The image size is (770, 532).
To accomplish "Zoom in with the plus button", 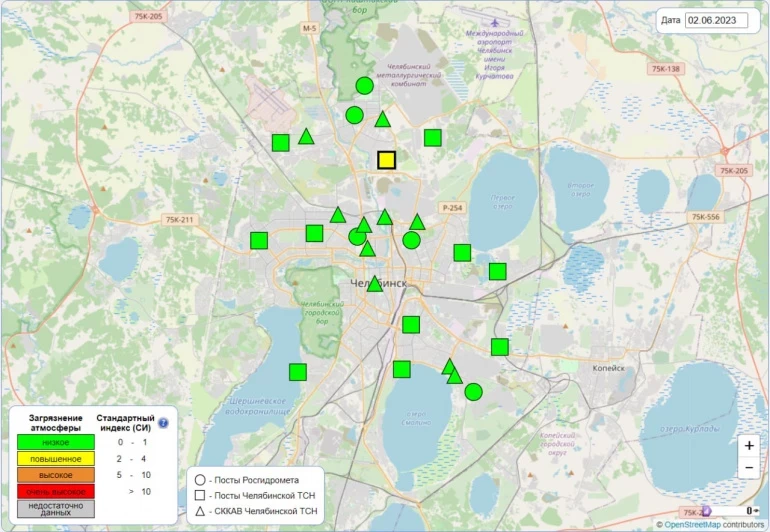I will pos(749,445).
